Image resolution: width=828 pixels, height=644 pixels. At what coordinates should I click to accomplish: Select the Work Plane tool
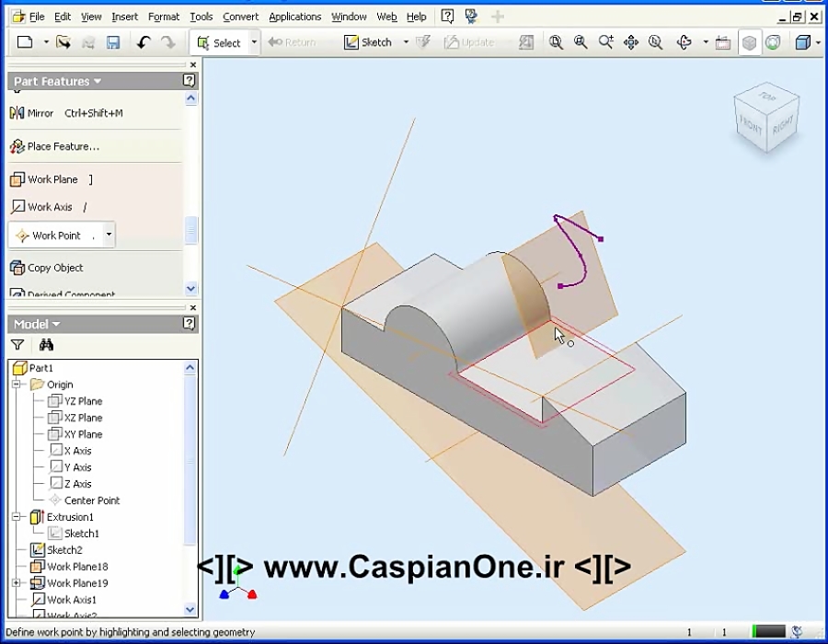click(x=52, y=179)
